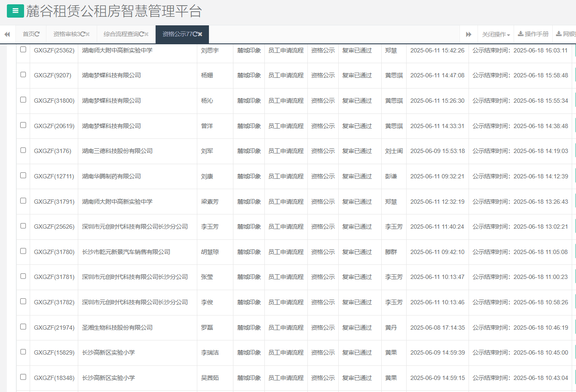This screenshot has height=392, width=576.
Task: Tick the checkbox for GXGZF(31780)
Action: (23, 251)
